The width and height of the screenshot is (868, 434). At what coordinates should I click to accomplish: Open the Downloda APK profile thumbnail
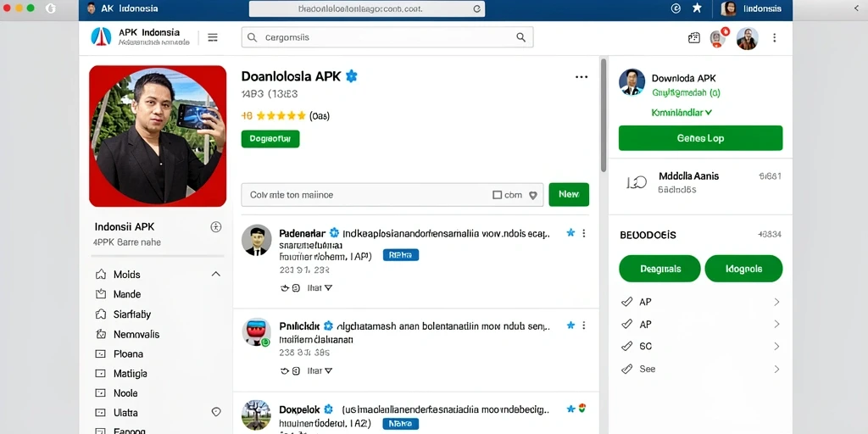click(632, 82)
